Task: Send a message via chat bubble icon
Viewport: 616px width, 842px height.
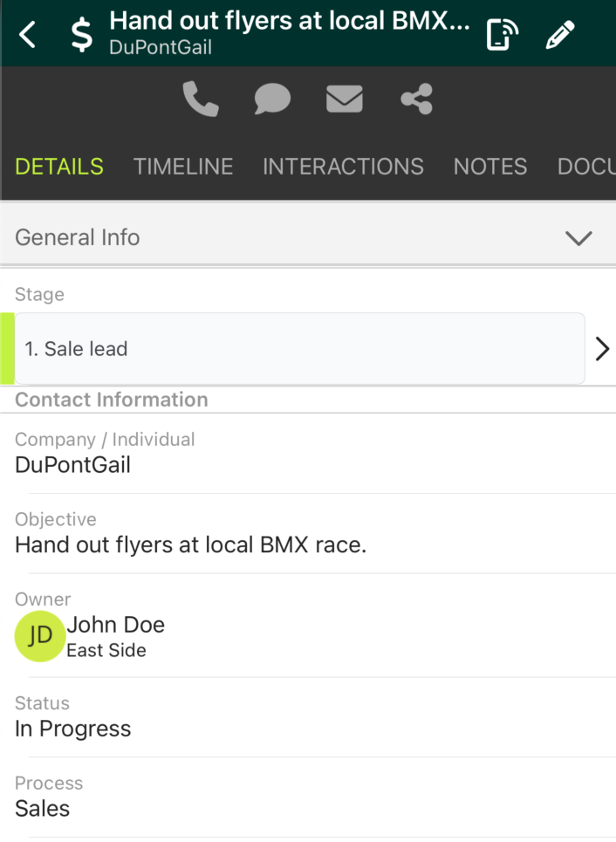Action: [x=272, y=99]
